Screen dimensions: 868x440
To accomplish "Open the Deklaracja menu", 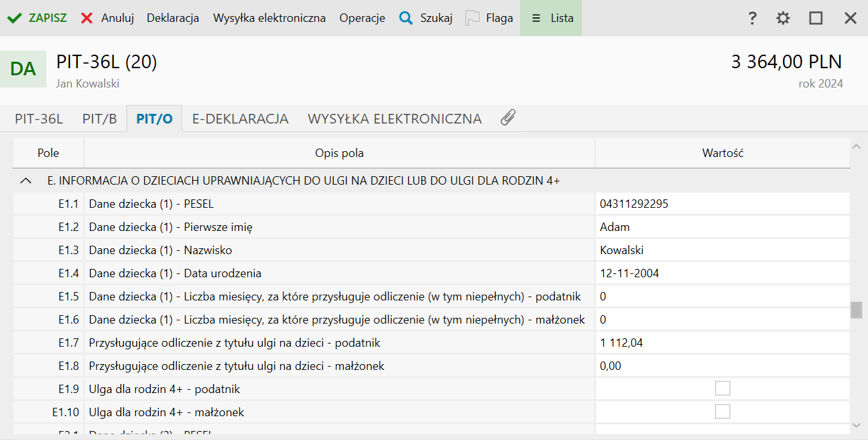I will click(173, 18).
